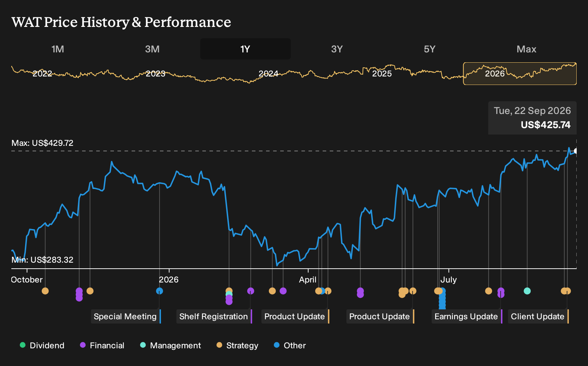This screenshot has width=588, height=366.
Task: Open the Earnings Update event label
Action: (467, 316)
